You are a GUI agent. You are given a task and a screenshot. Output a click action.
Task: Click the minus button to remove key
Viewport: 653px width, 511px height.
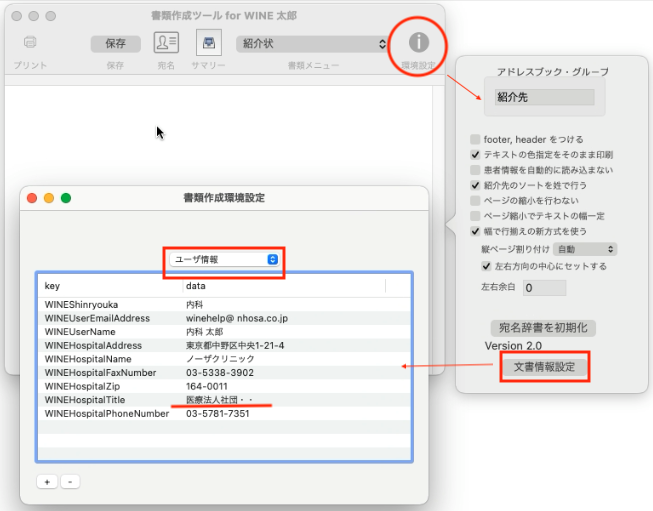click(x=70, y=481)
